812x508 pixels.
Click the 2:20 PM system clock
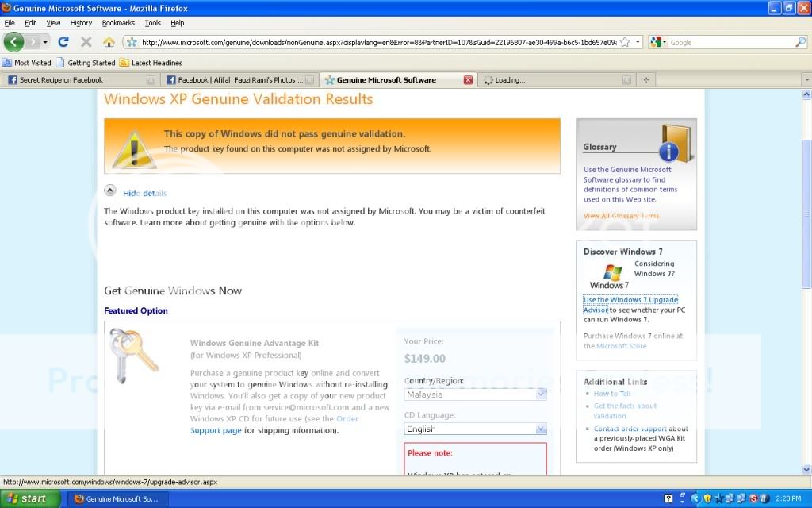click(789, 498)
